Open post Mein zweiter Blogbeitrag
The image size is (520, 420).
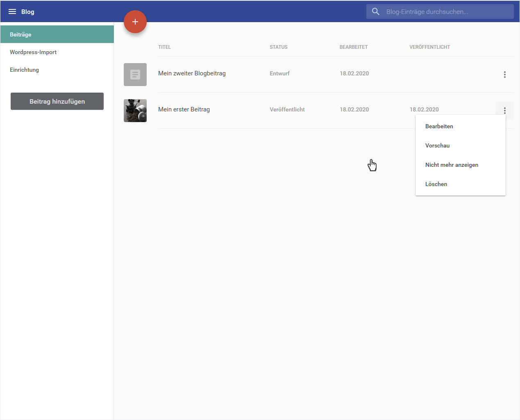pos(192,73)
